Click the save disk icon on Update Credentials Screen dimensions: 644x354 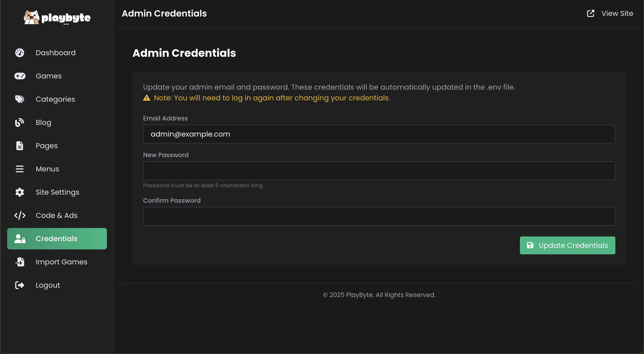(530, 245)
